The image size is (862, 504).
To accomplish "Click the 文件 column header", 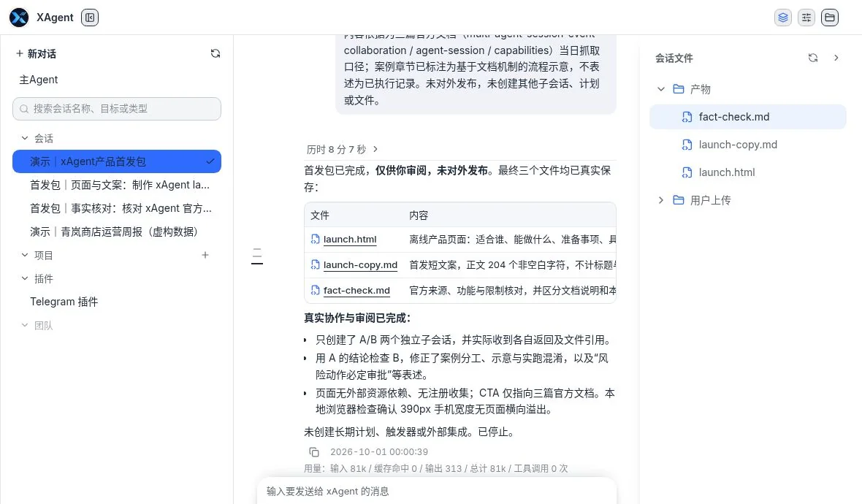I will pyautogui.click(x=320, y=215).
